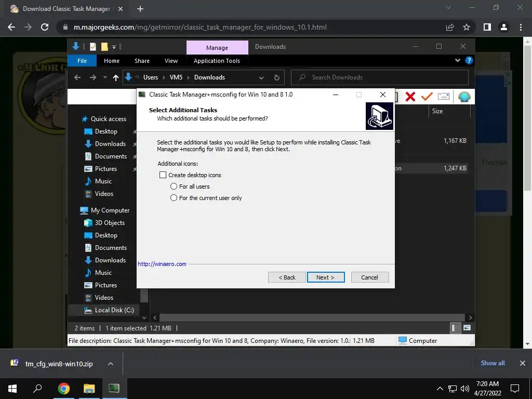Open the Application Tools tab
This screenshot has width=532, height=399.
[x=217, y=61]
